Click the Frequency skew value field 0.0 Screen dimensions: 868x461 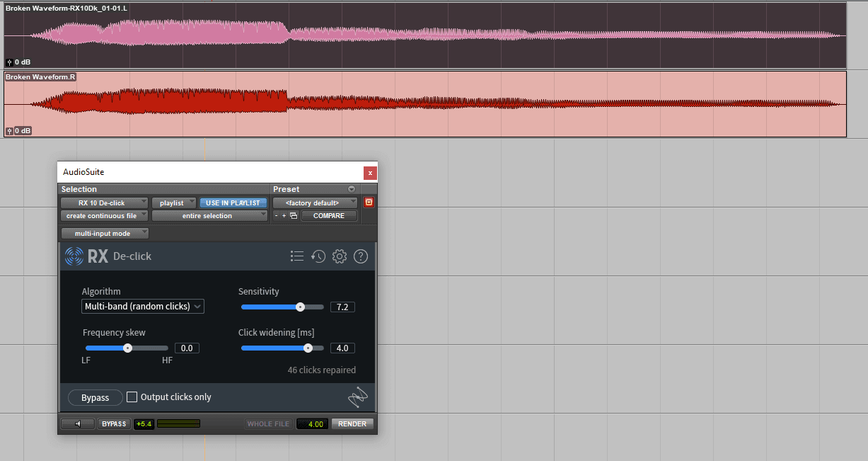coord(187,348)
